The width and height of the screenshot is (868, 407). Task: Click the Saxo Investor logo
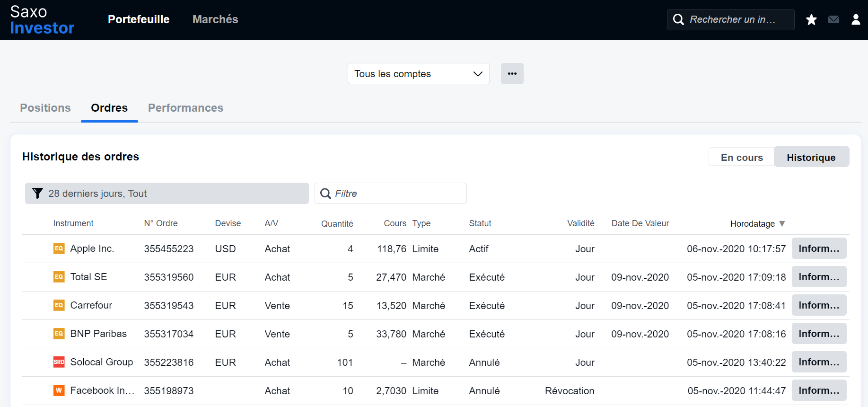pyautogui.click(x=42, y=20)
